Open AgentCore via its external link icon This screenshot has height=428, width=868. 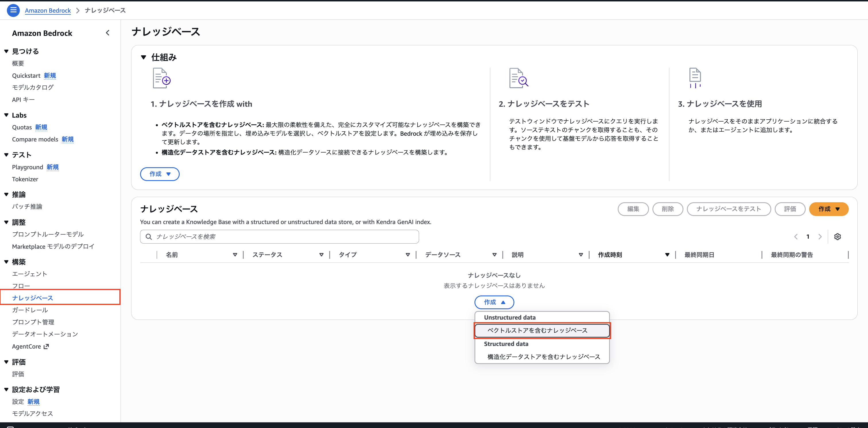[46, 346]
